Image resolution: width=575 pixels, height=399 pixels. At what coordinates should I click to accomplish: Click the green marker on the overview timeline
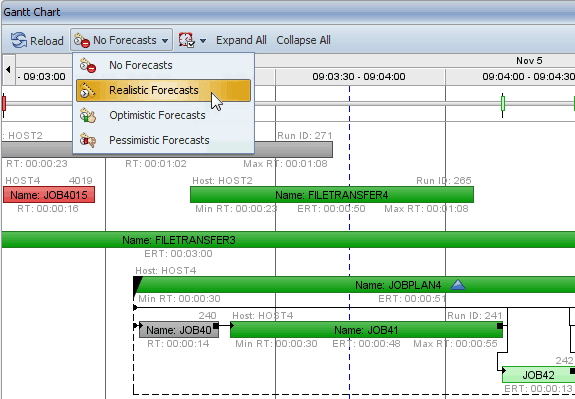click(503, 103)
